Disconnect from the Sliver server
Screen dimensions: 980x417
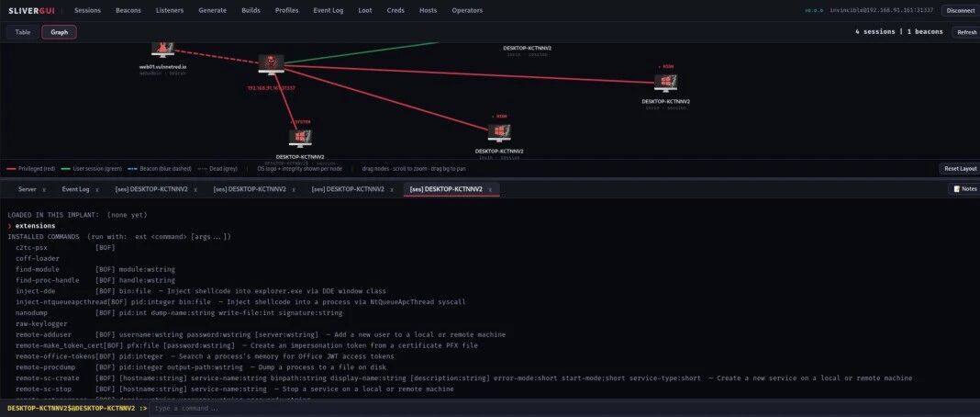pyautogui.click(x=960, y=11)
